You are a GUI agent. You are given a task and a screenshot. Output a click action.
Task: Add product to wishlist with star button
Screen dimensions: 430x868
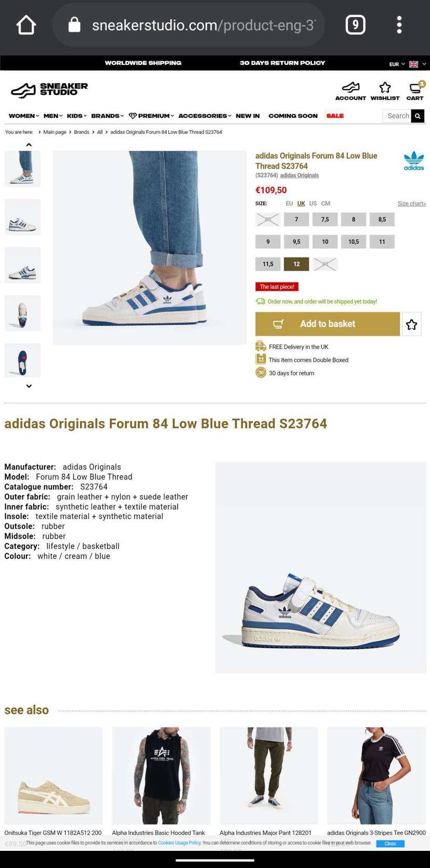(412, 324)
